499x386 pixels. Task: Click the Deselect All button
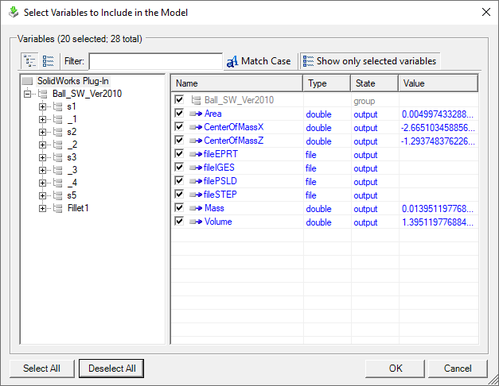(111, 368)
